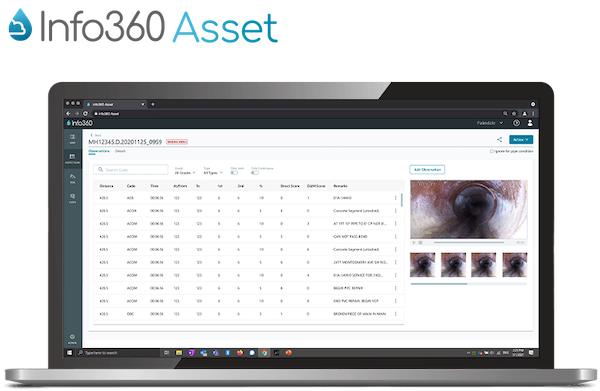Click the video progress slider
Viewport: 600px width, 391px height.
click(x=469, y=242)
